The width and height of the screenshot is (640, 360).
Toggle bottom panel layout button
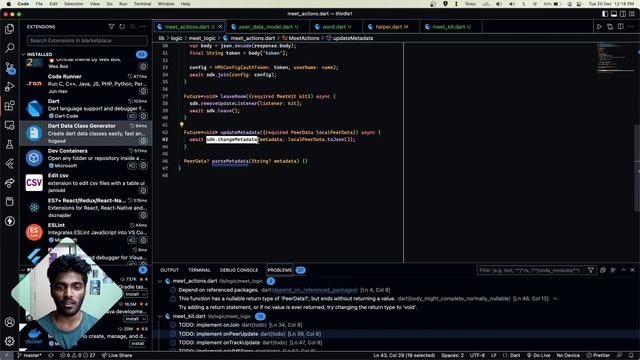[x=614, y=14]
